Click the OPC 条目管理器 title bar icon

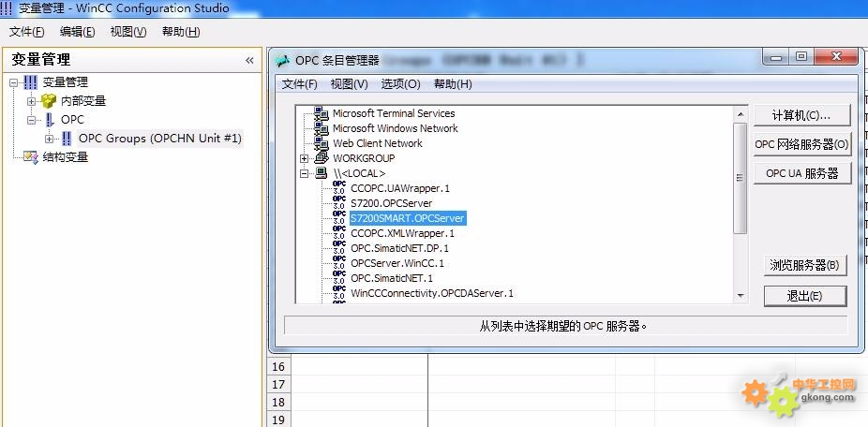pos(283,61)
